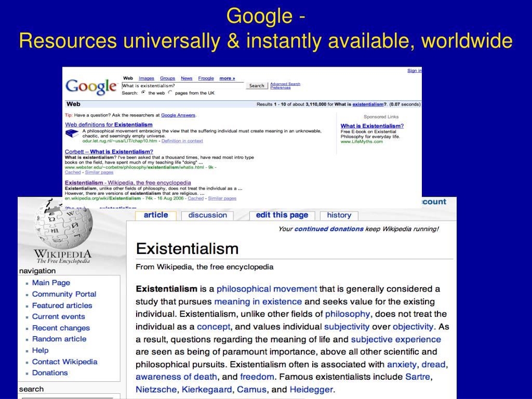Go to Wikipedia Main Page

[x=51, y=283]
